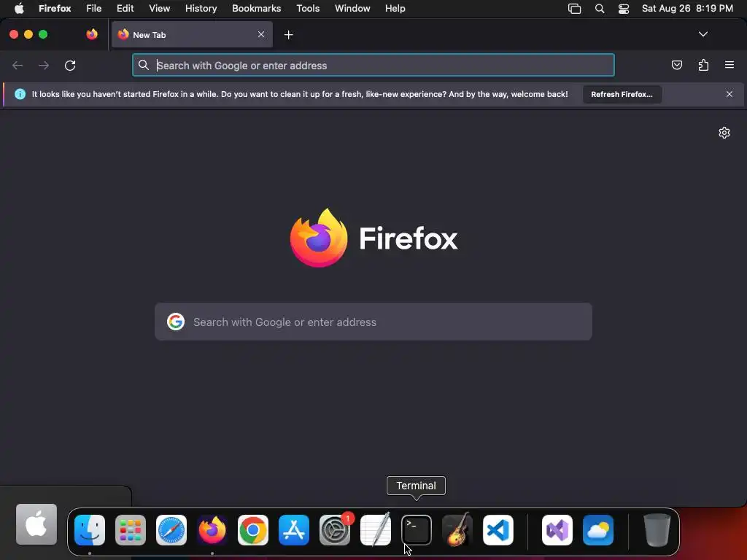Focus the top address bar field

click(373, 65)
